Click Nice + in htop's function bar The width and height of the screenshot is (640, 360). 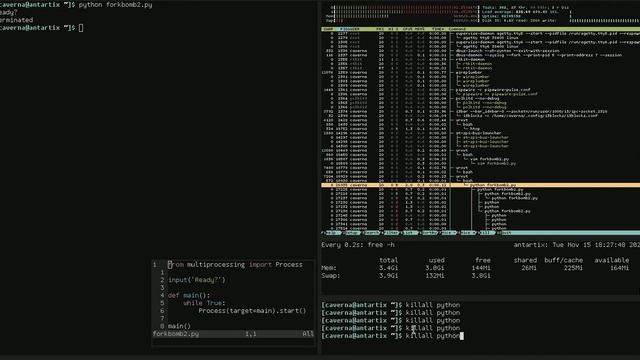468,233
